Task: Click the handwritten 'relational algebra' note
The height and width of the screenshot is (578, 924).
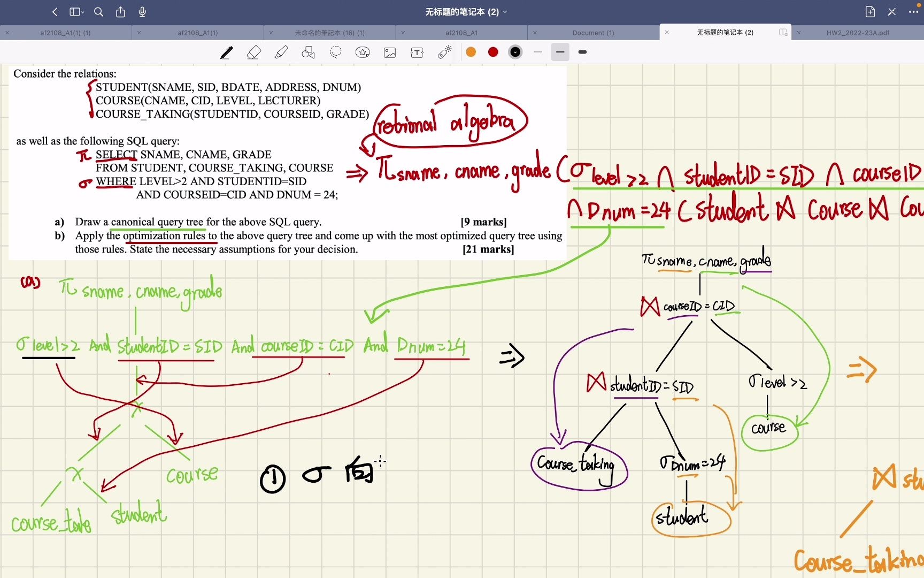Action: 450,122
